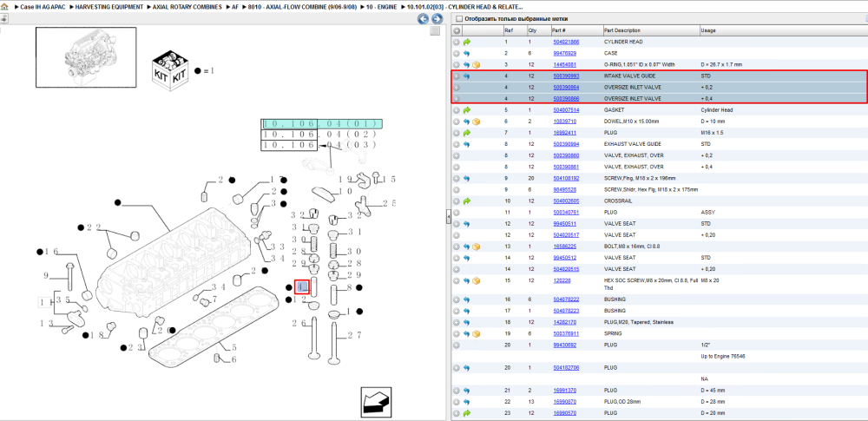Viewport: 868px width, 421px height.
Task: Click the green arrow for CROSSRAIL
Action: (467, 201)
